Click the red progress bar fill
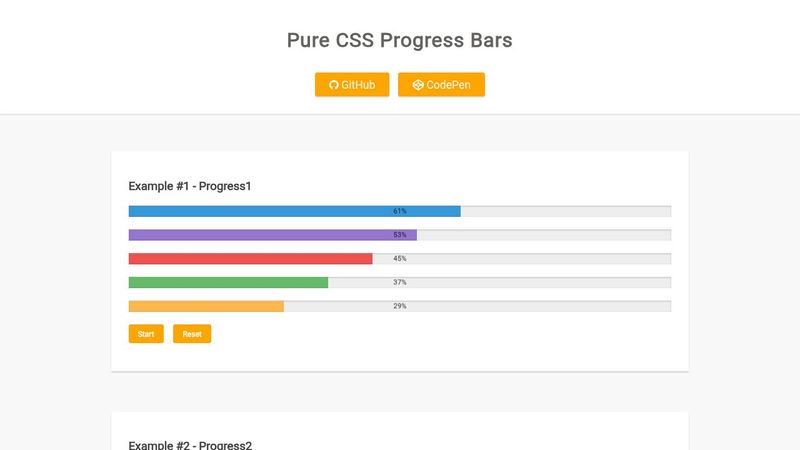Image resolution: width=800 pixels, height=450 pixels. (250, 259)
